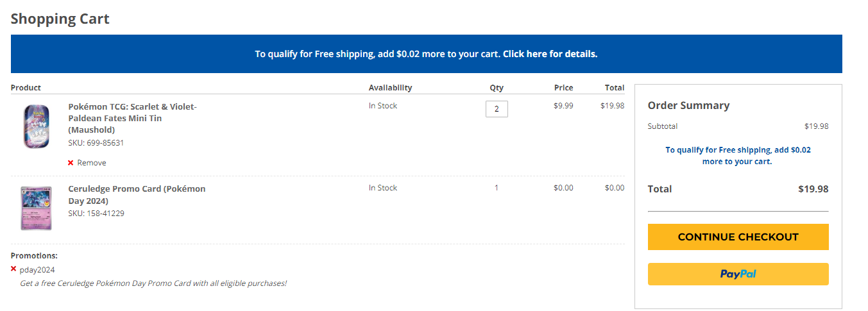The height and width of the screenshot is (311, 868).
Task: Click the Subtotal label in Order Summary
Action: click(663, 126)
